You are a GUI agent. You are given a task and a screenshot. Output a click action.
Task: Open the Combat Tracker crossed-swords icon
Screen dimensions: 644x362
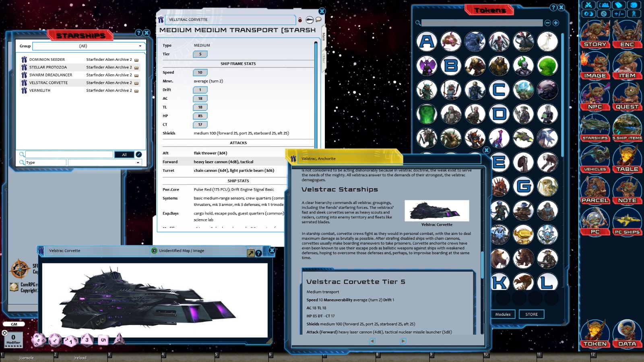click(x=588, y=5)
